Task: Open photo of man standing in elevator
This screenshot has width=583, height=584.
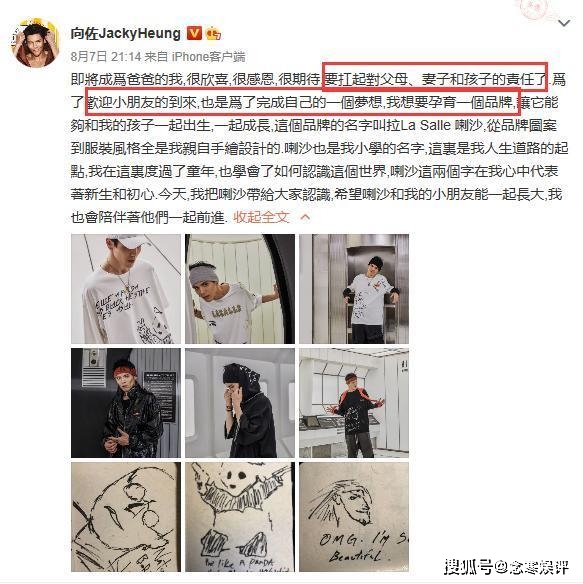Action: 354,289
